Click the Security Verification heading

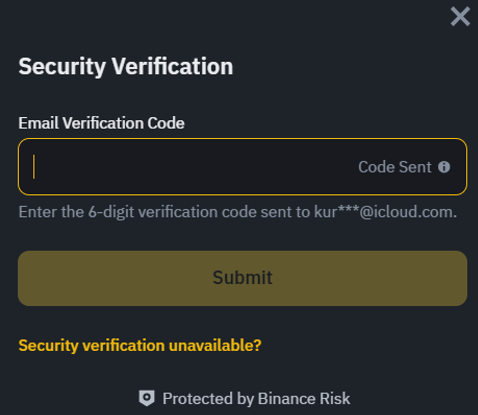coord(126,66)
